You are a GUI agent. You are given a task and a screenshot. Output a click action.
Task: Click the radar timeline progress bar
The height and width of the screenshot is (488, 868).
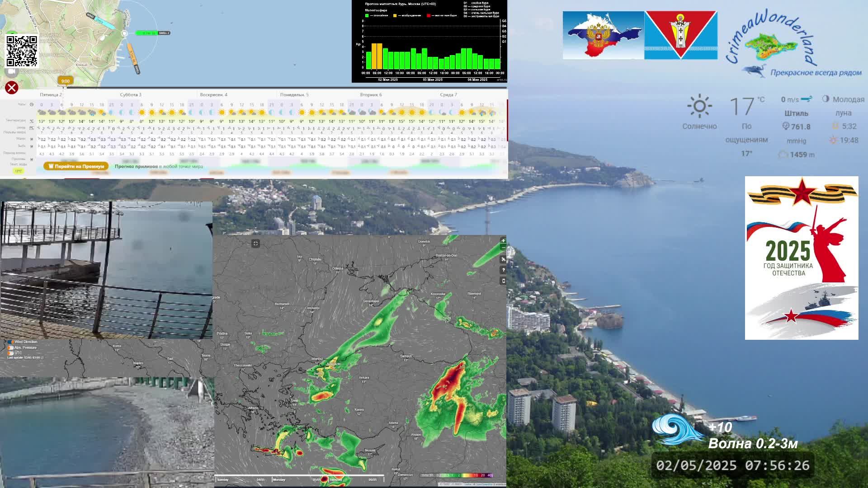(299, 476)
